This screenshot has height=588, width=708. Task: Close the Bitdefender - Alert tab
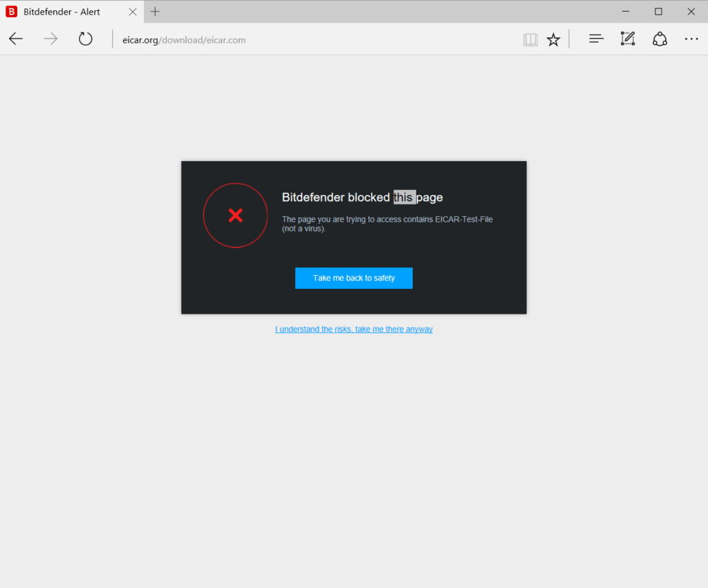(132, 11)
